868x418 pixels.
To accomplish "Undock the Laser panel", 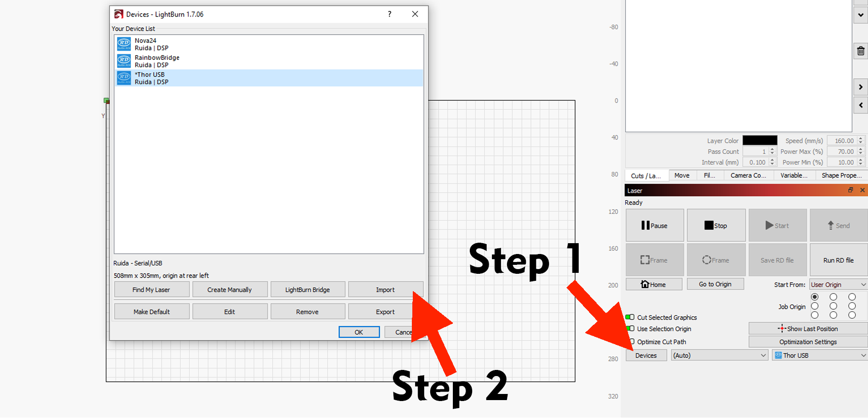I will 851,190.
